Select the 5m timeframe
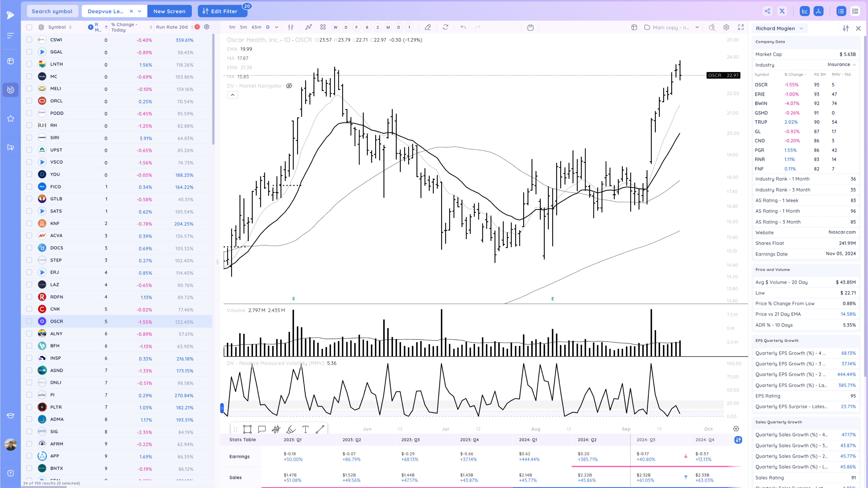This screenshot has width=868, height=488. coord(243,27)
